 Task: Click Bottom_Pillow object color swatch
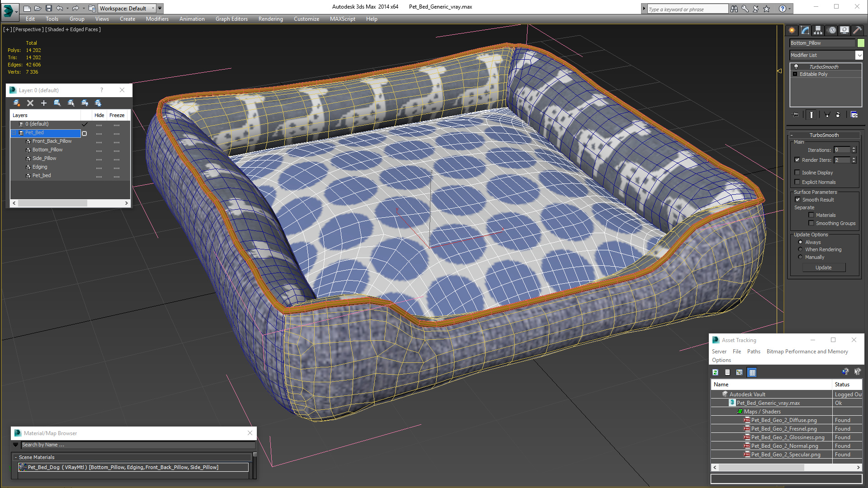(861, 43)
